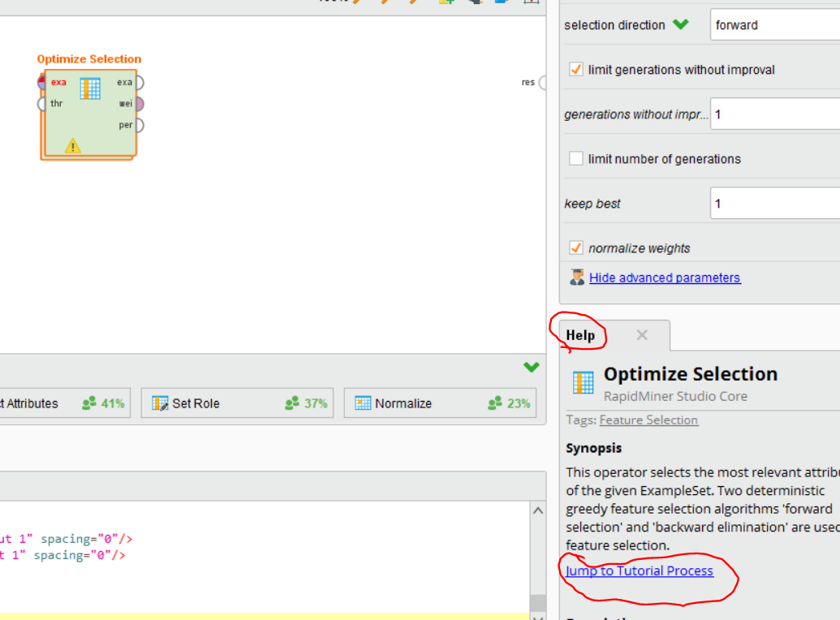Click the XML panel scrollbar up arrow

tap(538, 510)
